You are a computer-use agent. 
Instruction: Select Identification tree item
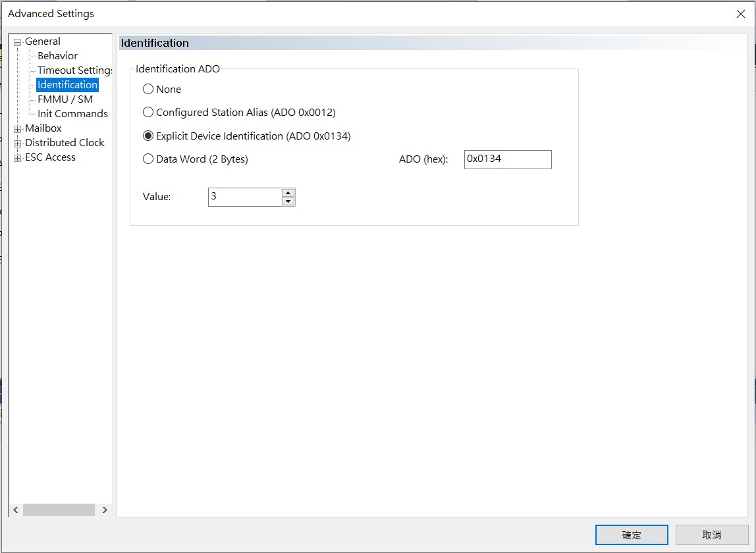[67, 85]
